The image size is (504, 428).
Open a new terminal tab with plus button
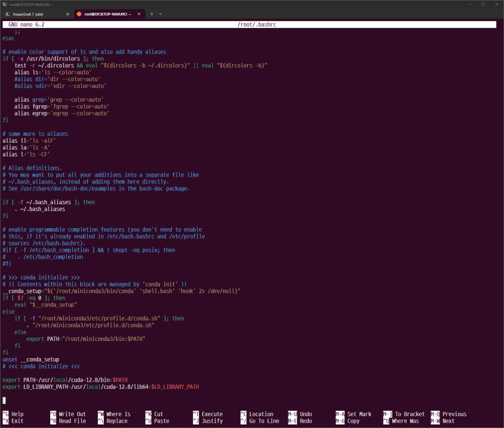coord(152,14)
